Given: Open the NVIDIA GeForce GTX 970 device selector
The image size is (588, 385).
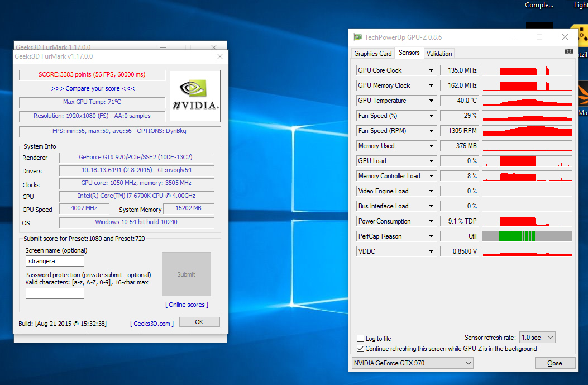Looking at the screenshot, I should 412,363.
